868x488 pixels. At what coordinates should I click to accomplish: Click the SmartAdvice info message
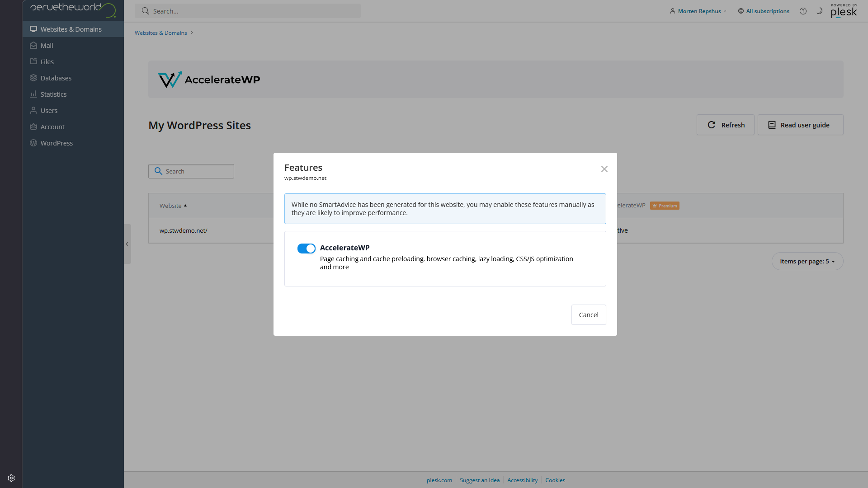point(445,209)
